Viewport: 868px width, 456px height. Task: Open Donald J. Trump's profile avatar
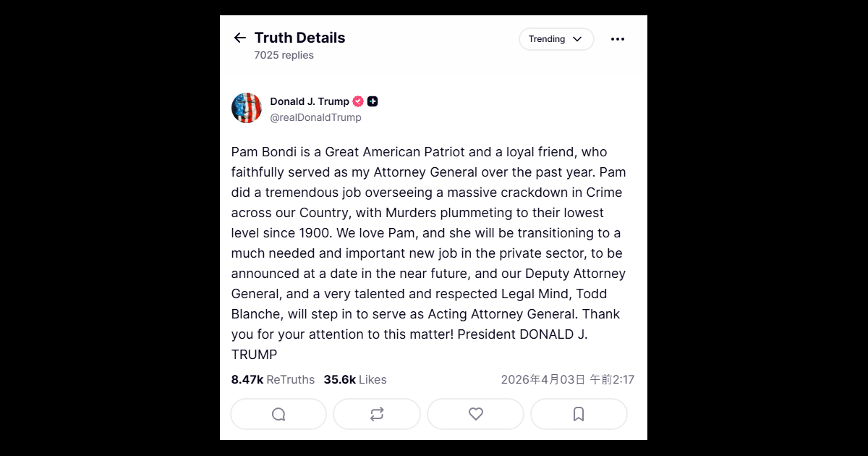[x=247, y=108]
